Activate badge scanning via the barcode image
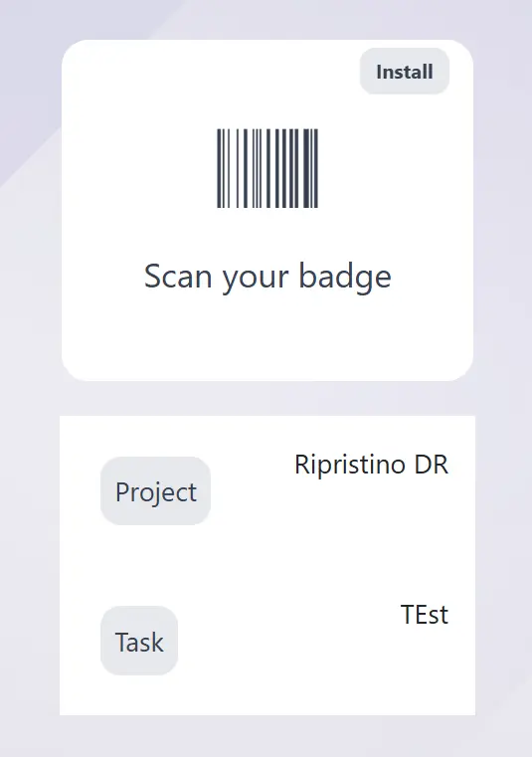The height and width of the screenshot is (757, 532). [267, 168]
